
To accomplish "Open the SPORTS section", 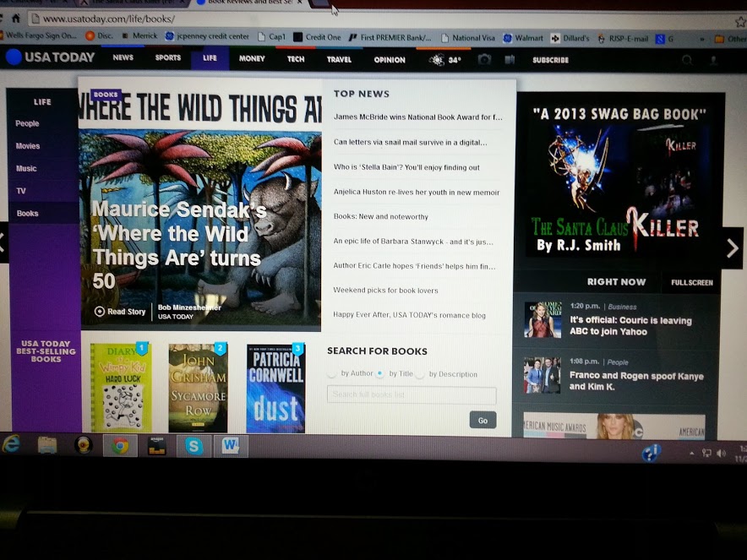I will click(168, 58).
